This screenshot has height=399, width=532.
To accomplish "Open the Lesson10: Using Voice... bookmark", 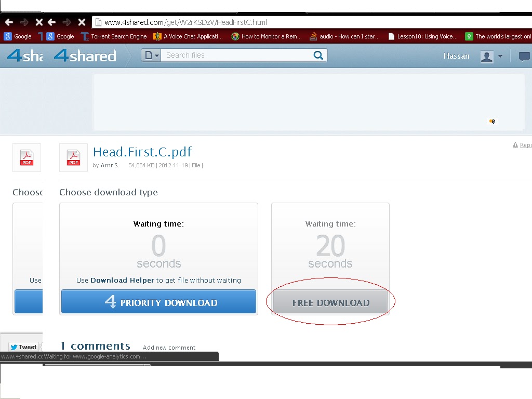I will tap(423, 36).
